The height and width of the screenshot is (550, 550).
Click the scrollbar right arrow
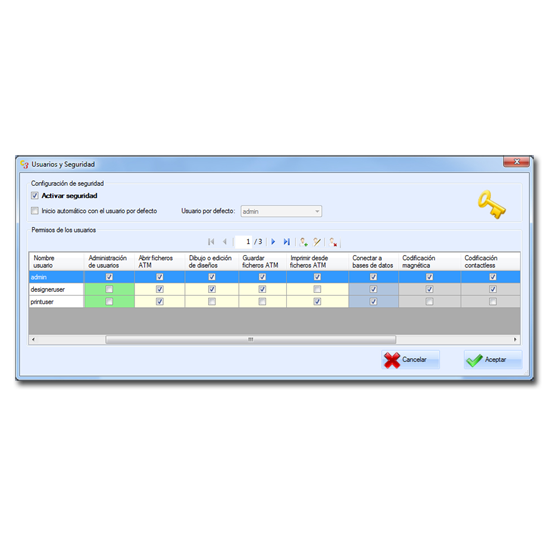click(515, 339)
